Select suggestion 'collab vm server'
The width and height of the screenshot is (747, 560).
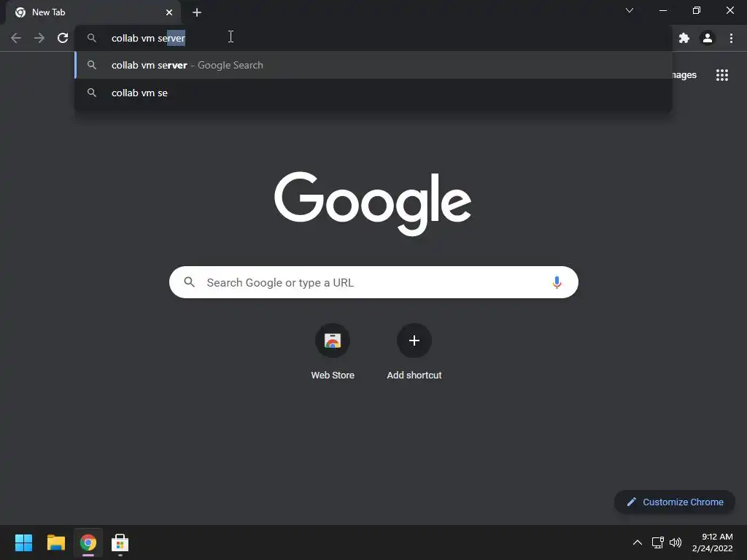373,65
